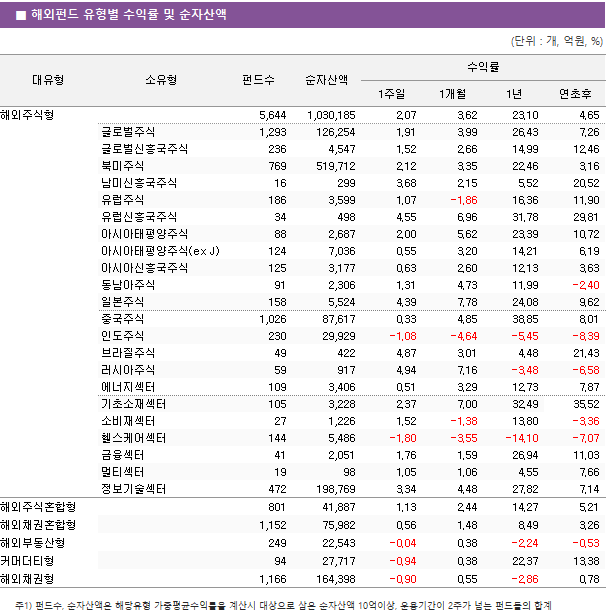Click the 아시아태평양주식(ex J) row label

pyautogui.click(x=160, y=251)
